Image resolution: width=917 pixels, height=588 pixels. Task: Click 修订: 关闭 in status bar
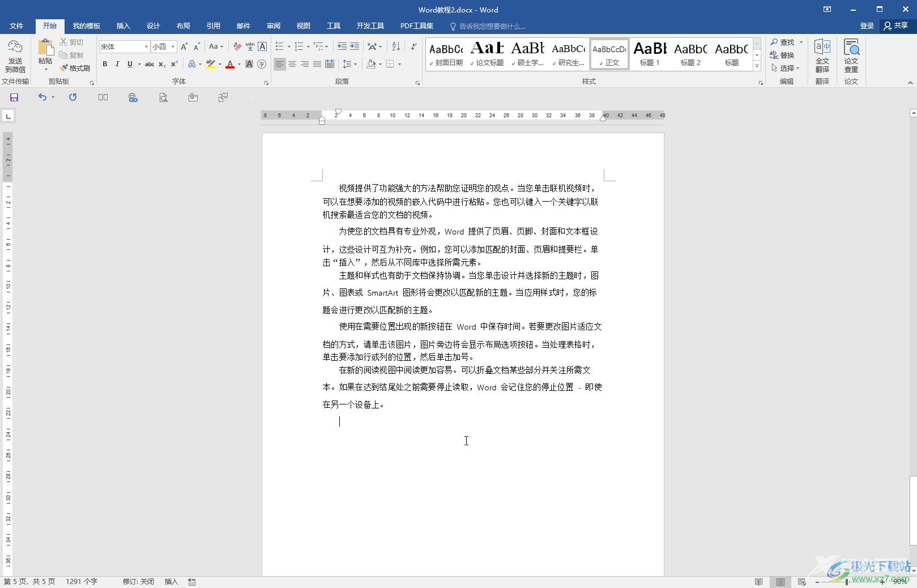pyautogui.click(x=138, y=582)
